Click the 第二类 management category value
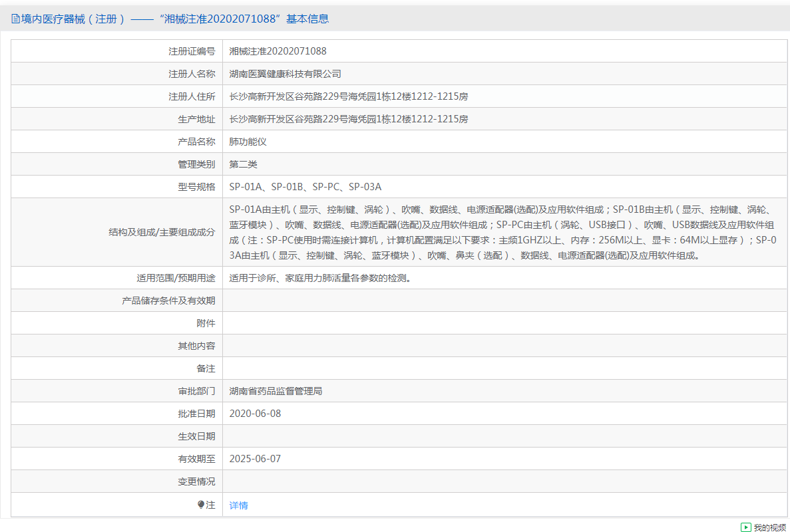Viewport: 790px width, 532px height. tap(243, 164)
